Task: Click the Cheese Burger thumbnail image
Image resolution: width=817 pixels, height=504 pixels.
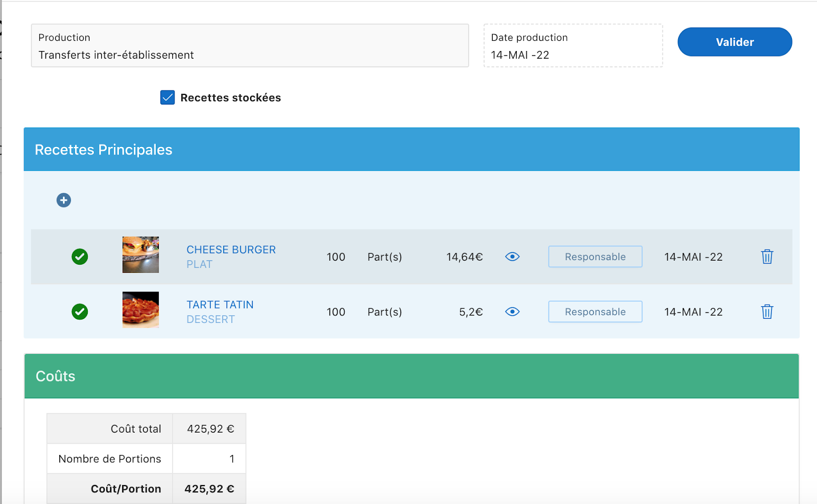Action: click(x=140, y=255)
